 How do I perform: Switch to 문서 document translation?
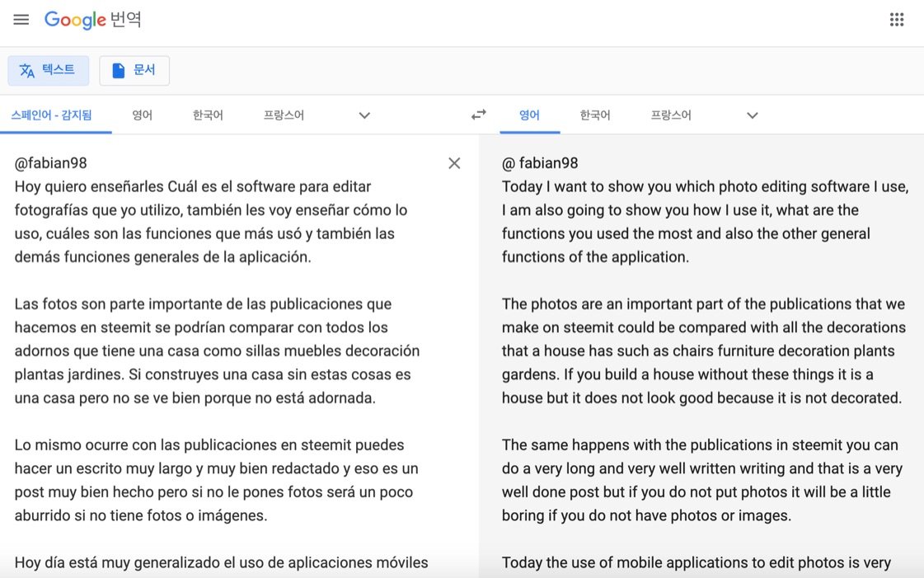tap(134, 71)
